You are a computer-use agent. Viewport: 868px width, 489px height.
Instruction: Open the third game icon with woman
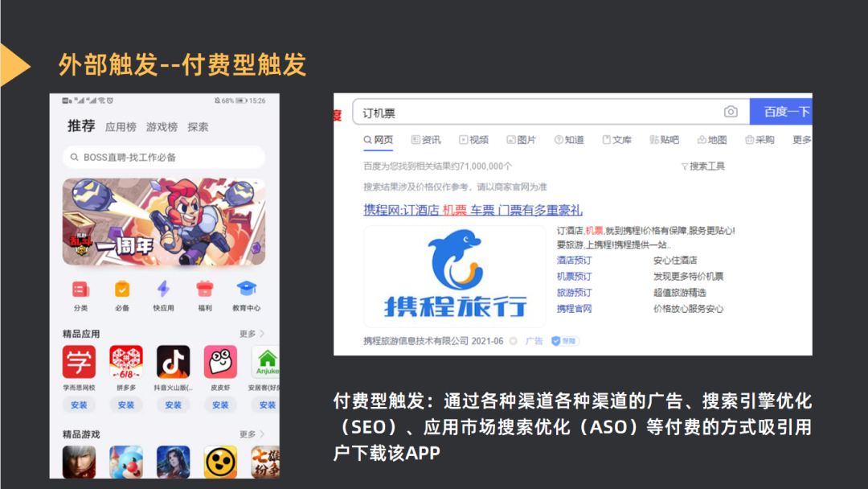(x=173, y=462)
